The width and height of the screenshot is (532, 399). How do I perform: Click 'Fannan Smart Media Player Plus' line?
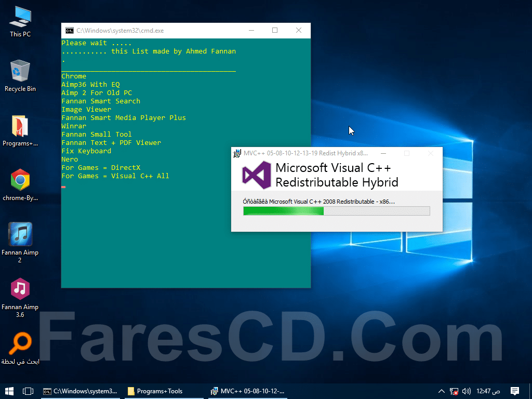124,118
